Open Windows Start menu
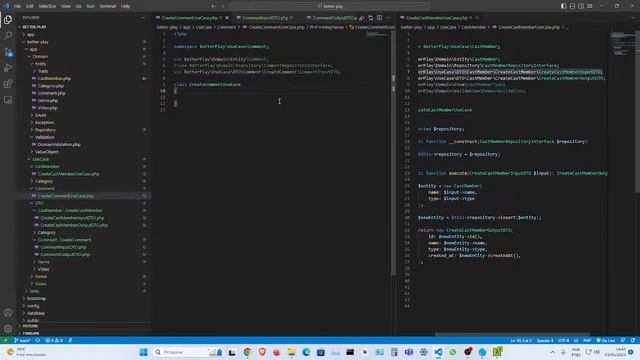The image size is (640, 360). click(143, 352)
